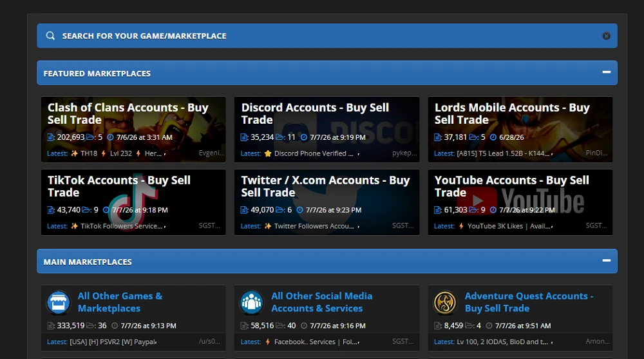Image resolution: width=644 pixels, height=359 pixels.
Task: Click threads icon beside 333,519
Action: (x=50, y=325)
